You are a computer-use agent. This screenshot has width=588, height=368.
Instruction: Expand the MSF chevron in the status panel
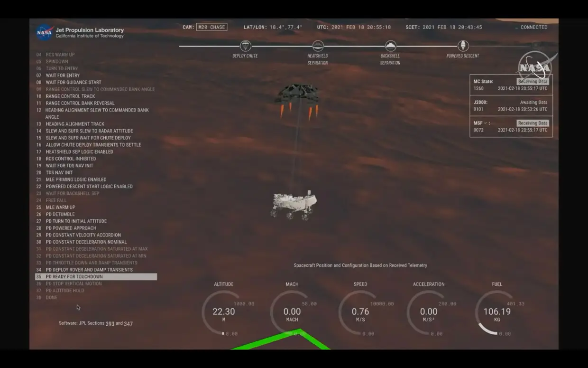click(486, 123)
